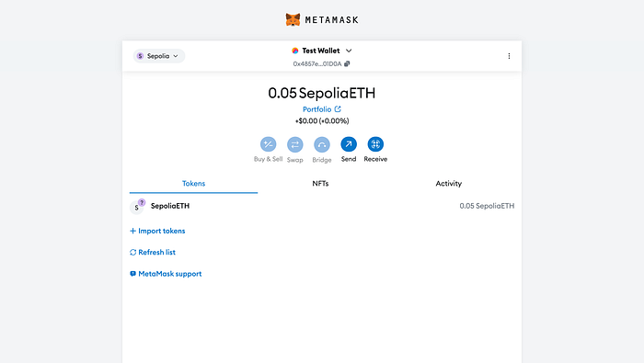Click the Portfolio external link icon
Viewport: 644px width, 363px height.
coord(338,109)
